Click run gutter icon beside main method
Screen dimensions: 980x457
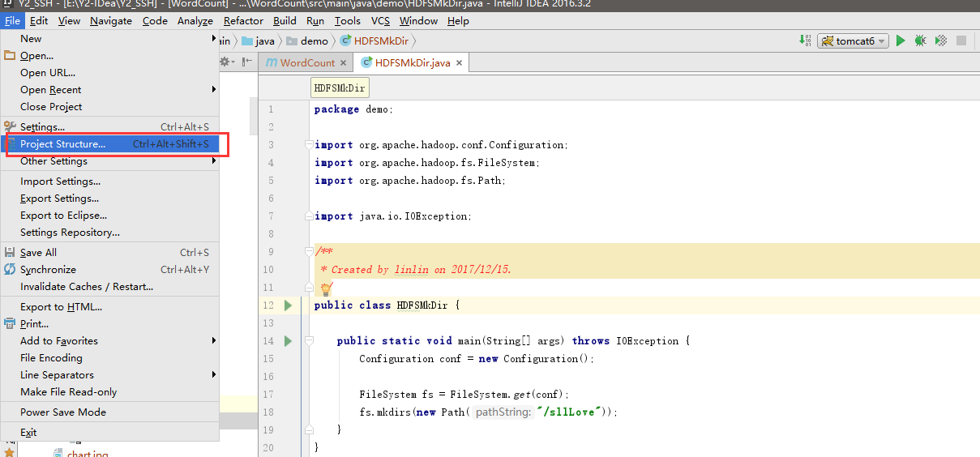click(x=288, y=341)
